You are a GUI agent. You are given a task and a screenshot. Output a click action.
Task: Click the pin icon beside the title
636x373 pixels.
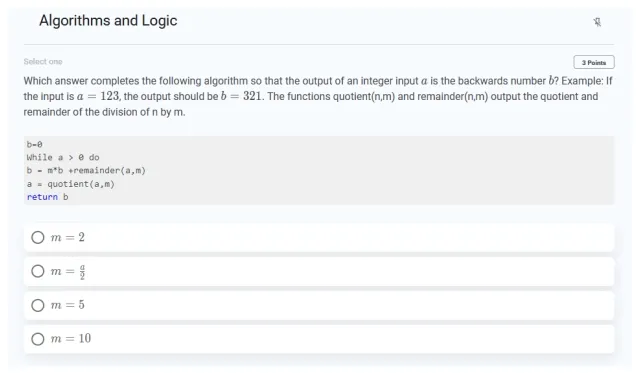(x=597, y=22)
